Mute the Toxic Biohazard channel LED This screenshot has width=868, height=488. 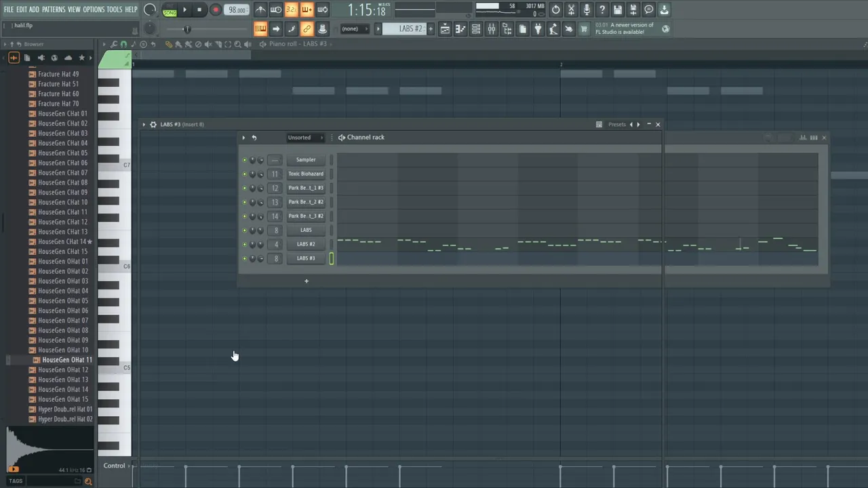[244, 174]
